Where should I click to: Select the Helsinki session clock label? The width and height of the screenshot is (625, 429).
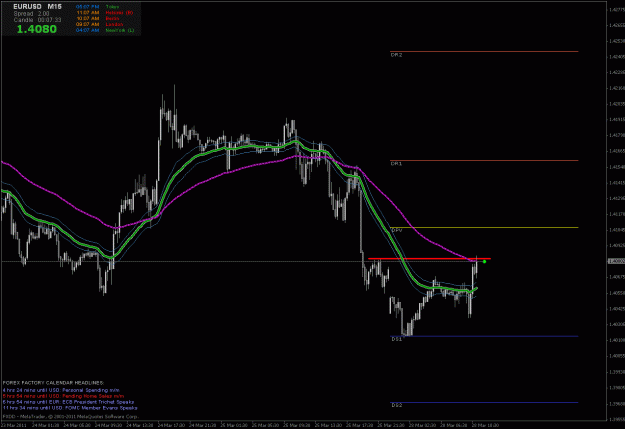point(119,13)
